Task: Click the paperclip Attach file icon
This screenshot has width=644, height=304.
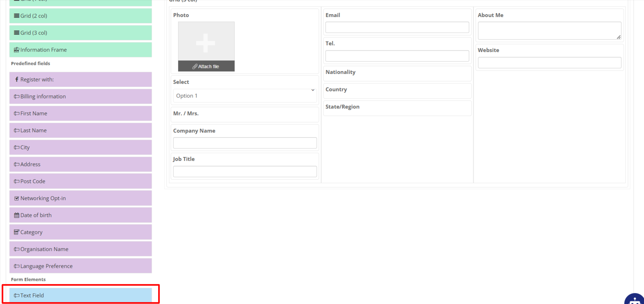Action: [x=195, y=66]
